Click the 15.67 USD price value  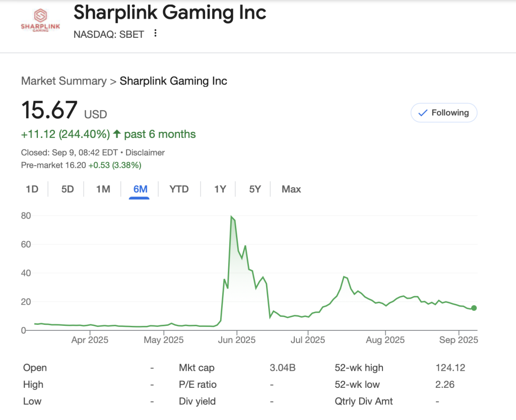tap(49, 110)
